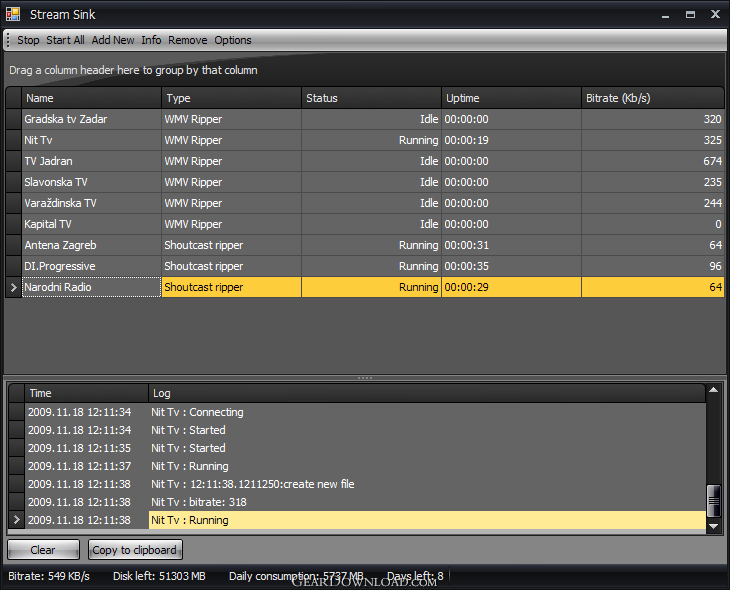Click the log scrollbar thumb
The width and height of the screenshot is (730, 590).
pos(714,501)
